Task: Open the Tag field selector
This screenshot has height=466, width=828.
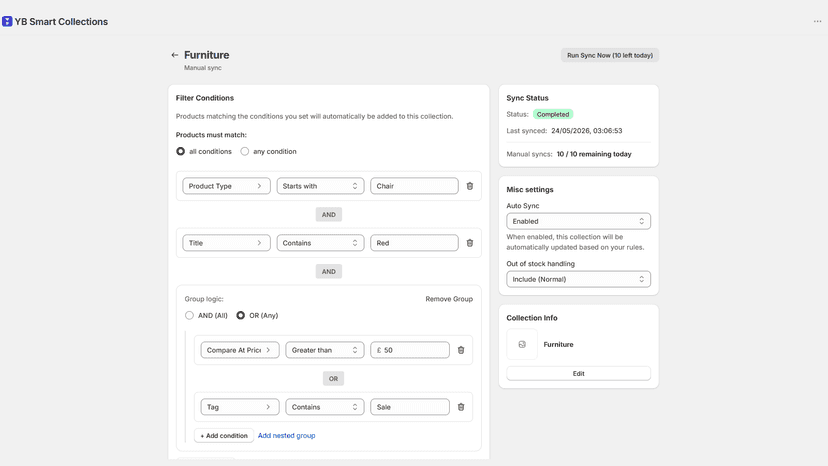Action: (x=240, y=407)
